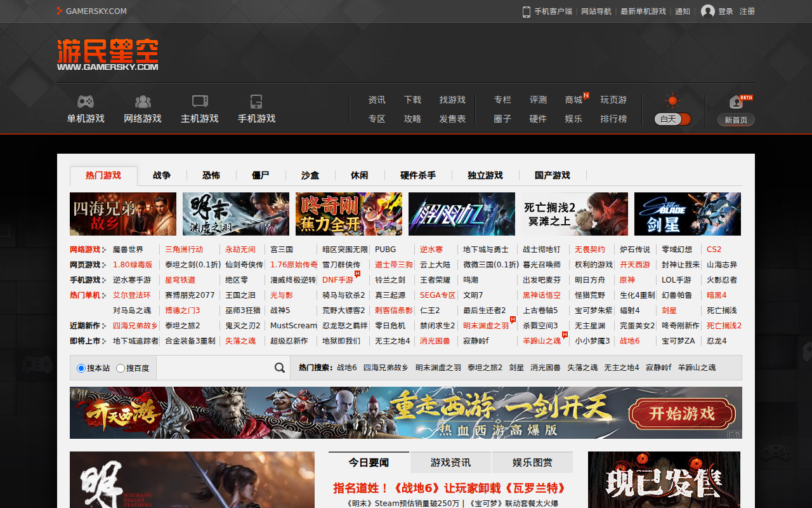Switch to 休闲 tab

pos(360,175)
